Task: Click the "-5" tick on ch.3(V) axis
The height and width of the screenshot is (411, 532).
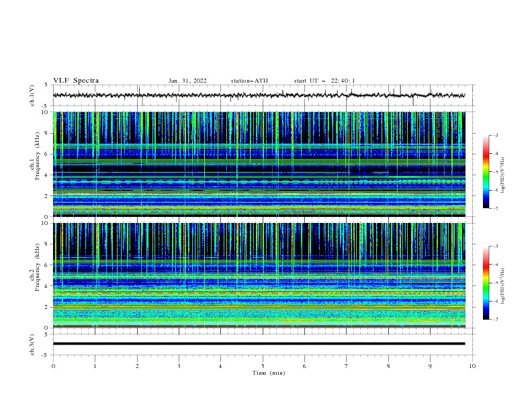Action: click(x=46, y=355)
